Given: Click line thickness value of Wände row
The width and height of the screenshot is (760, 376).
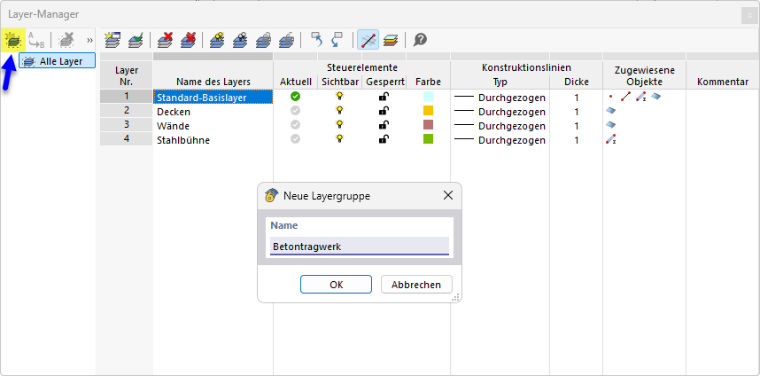Looking at the screenshot, I should (x=576, y=125).
